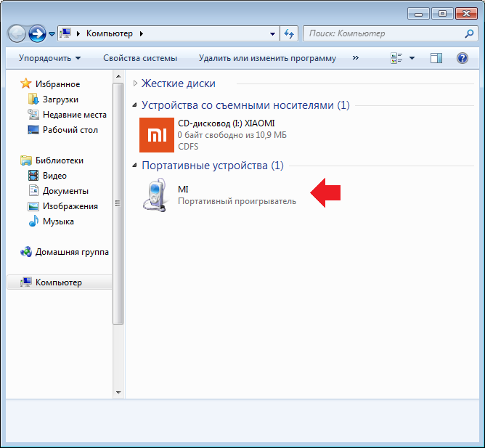
Task: Refresh the current folder view
Action: click(289, 33)
